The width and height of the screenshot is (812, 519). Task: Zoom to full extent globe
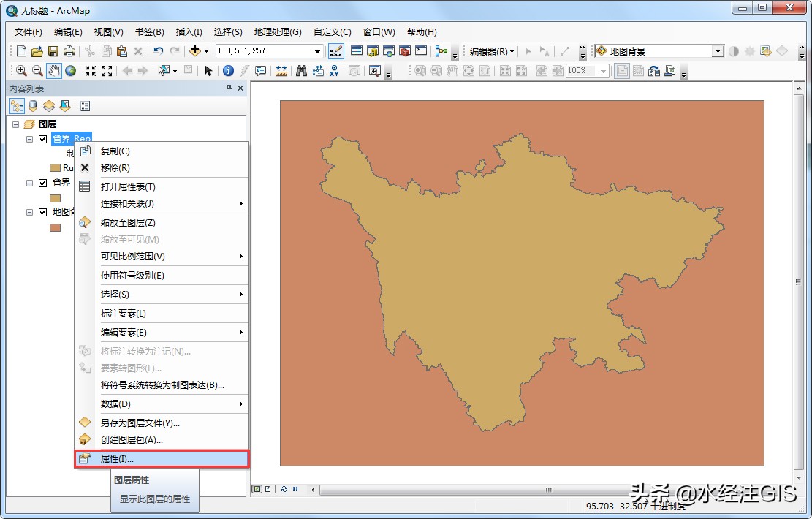70,70
